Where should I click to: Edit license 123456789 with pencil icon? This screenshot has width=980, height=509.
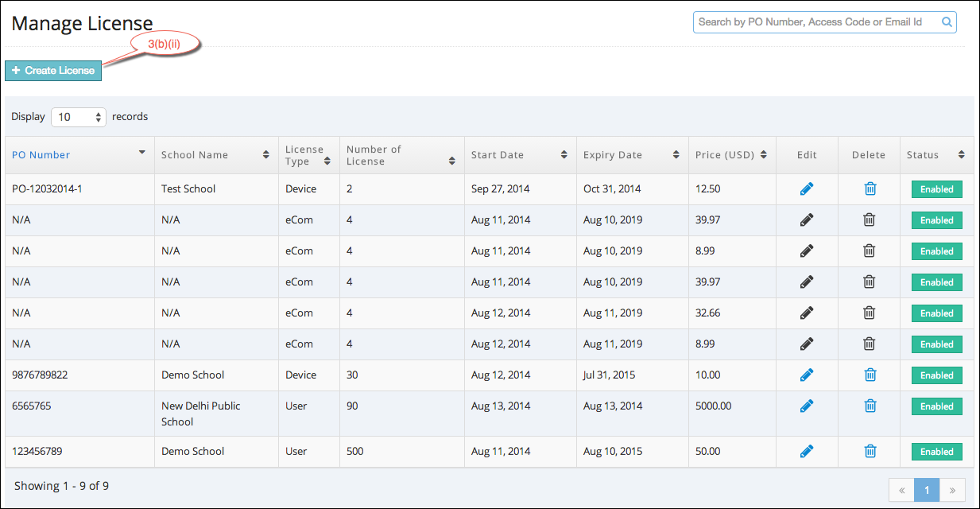click(807, 452)
